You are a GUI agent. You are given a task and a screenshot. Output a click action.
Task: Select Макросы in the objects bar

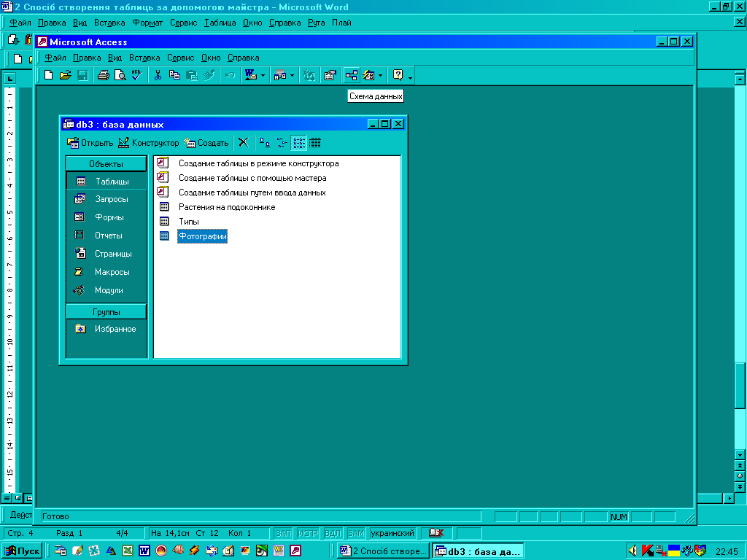click(x=107, y=272)
